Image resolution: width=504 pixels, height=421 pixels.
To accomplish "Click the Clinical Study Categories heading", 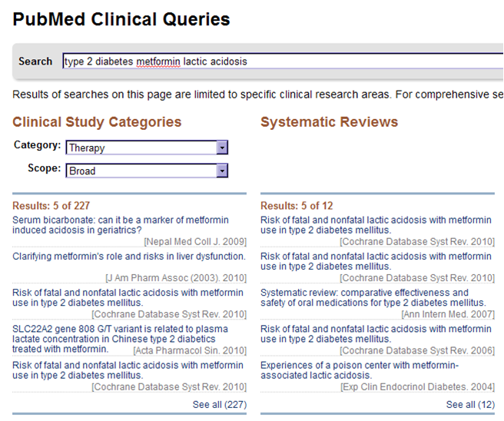I will pos(97,122).
